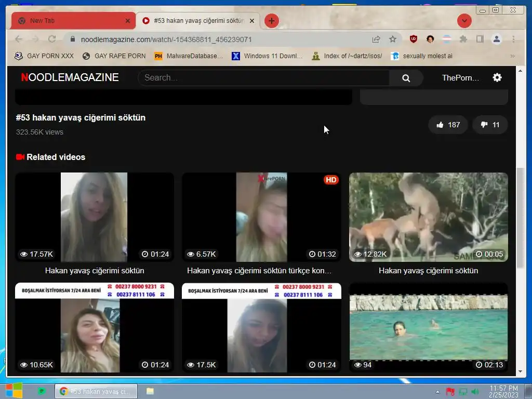Click the striped flag extension icon

click(447, 39)
